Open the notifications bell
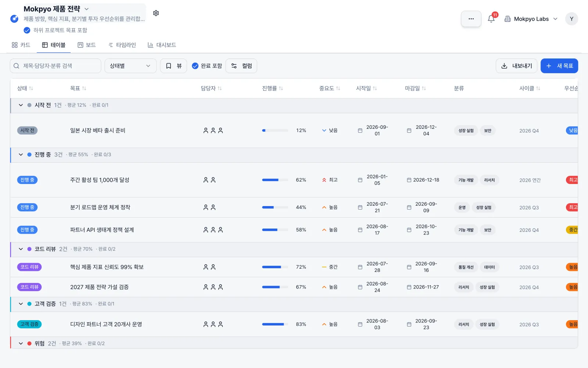 tap(491, 19)
